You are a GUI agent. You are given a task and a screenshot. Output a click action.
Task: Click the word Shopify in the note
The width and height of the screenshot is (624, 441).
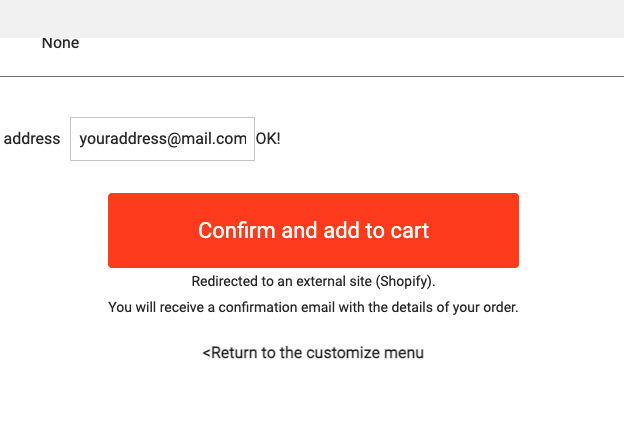coord(404,282)
